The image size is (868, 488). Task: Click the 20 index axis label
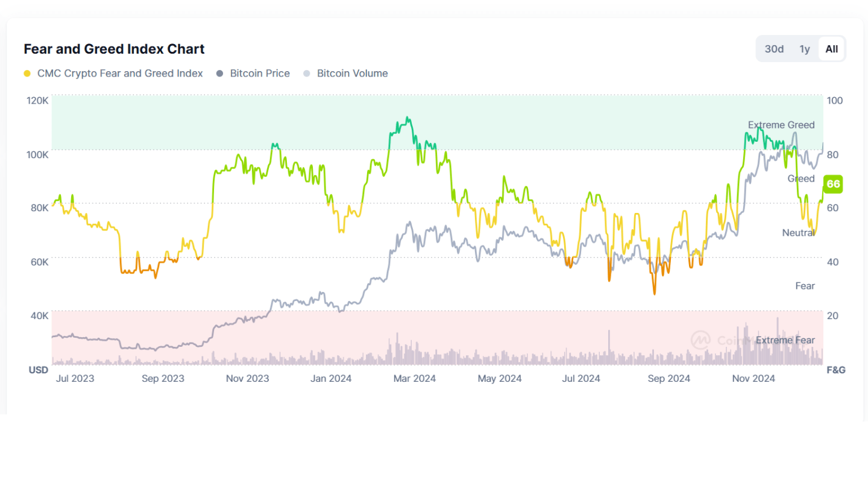(832, 315)
